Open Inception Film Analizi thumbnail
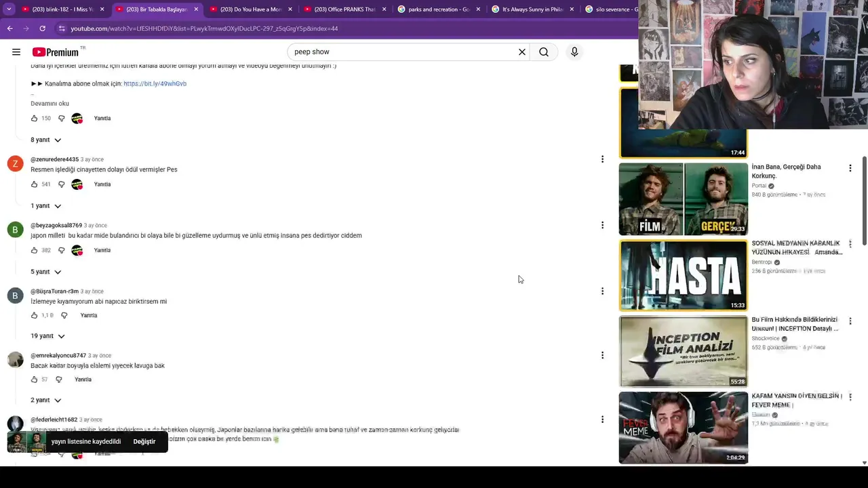This screenshot has height=488, width=868. pos(684,351)
